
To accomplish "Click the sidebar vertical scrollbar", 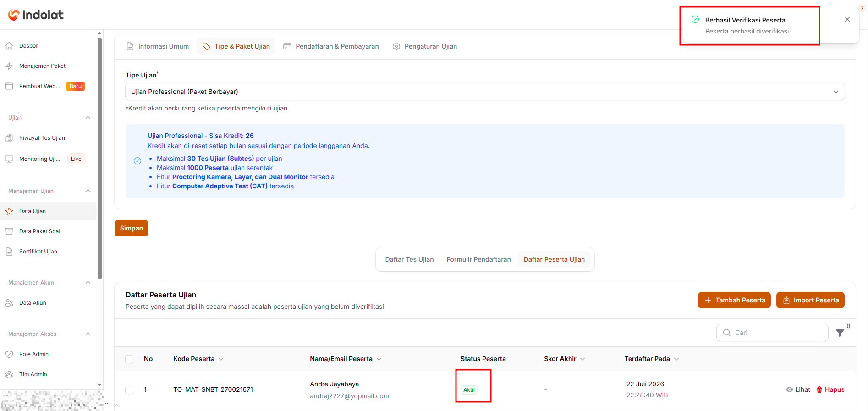I will [100, 158].
